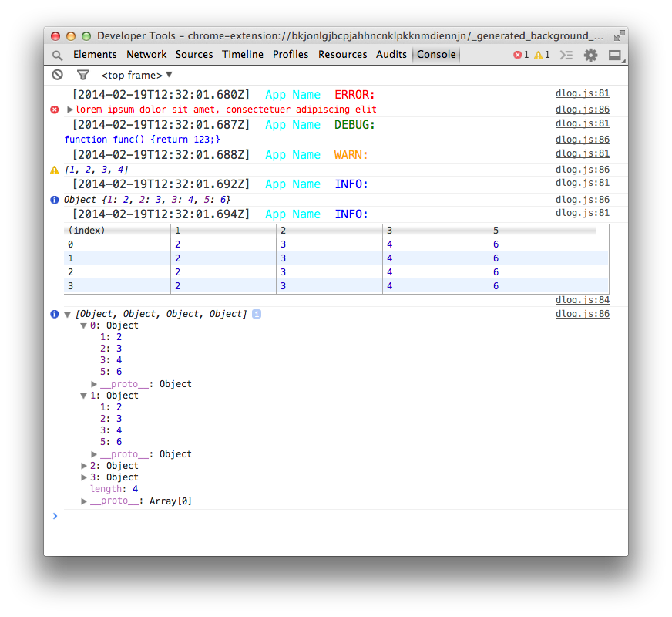Expand __proto__ under 1: Object
Image resolution: width=672 pixels, height=617 pixels.
(x=94, y=454)
